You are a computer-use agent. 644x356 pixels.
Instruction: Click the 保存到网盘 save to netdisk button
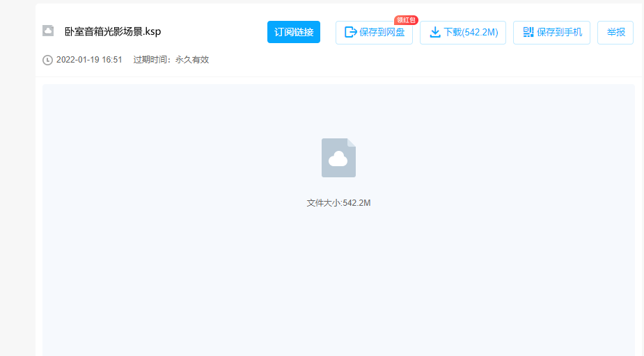click(374, 33)
